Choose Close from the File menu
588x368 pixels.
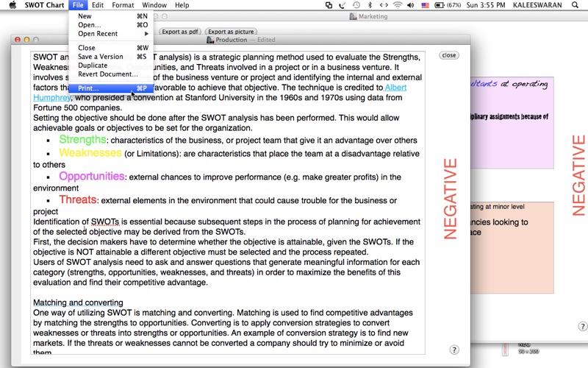coord(111,48)
